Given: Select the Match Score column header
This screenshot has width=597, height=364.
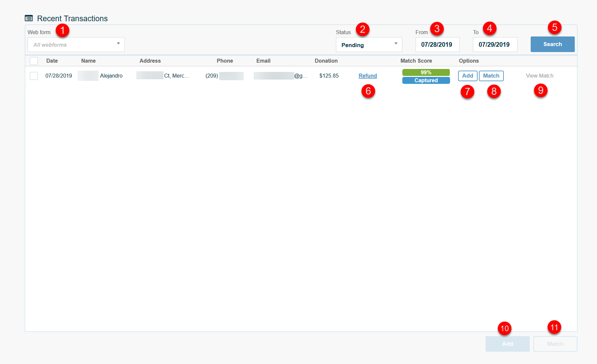Looking at the screenshot, I should point(416,61).
